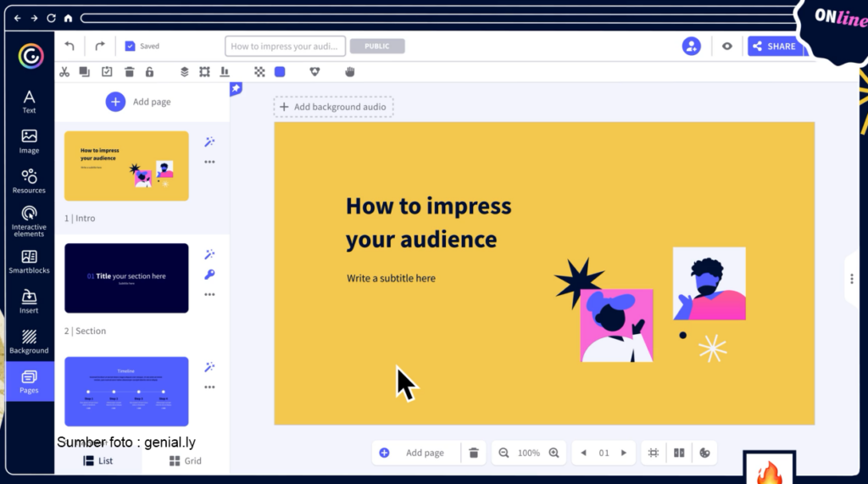Select the Section page thumbnail
This screenshot has width=868, height=484.
point(126,278)
